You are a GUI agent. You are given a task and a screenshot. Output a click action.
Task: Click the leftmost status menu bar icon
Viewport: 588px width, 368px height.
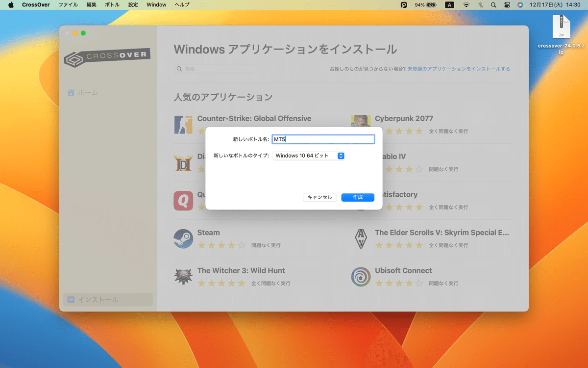[x=404, y=5]
